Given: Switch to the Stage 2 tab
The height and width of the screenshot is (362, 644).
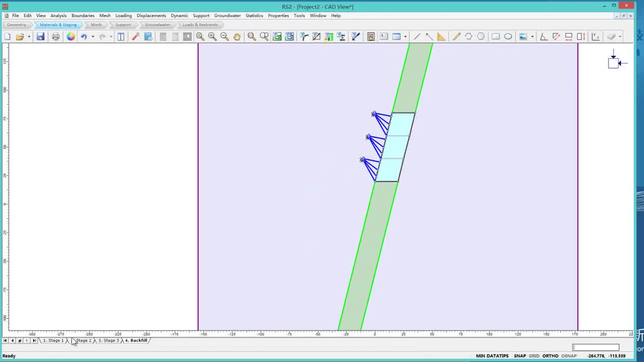Looking at the screenshot, I should (83, 341).
